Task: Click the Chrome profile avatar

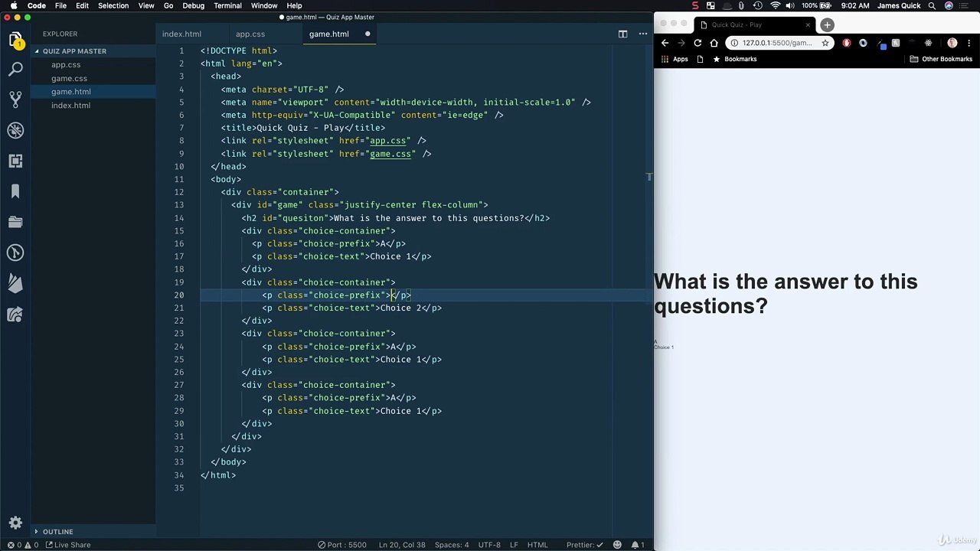Action: (952, 43)
